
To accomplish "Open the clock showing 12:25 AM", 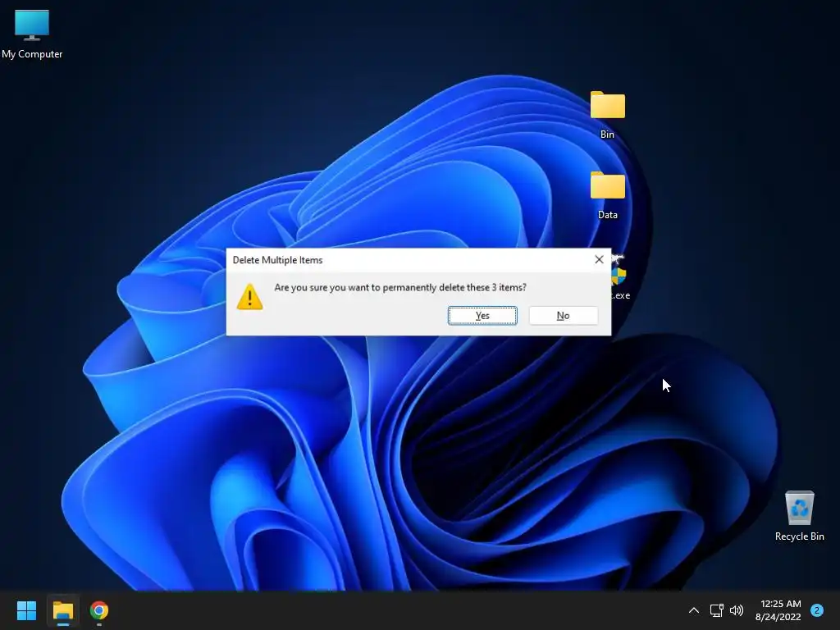I will (778, 610).
